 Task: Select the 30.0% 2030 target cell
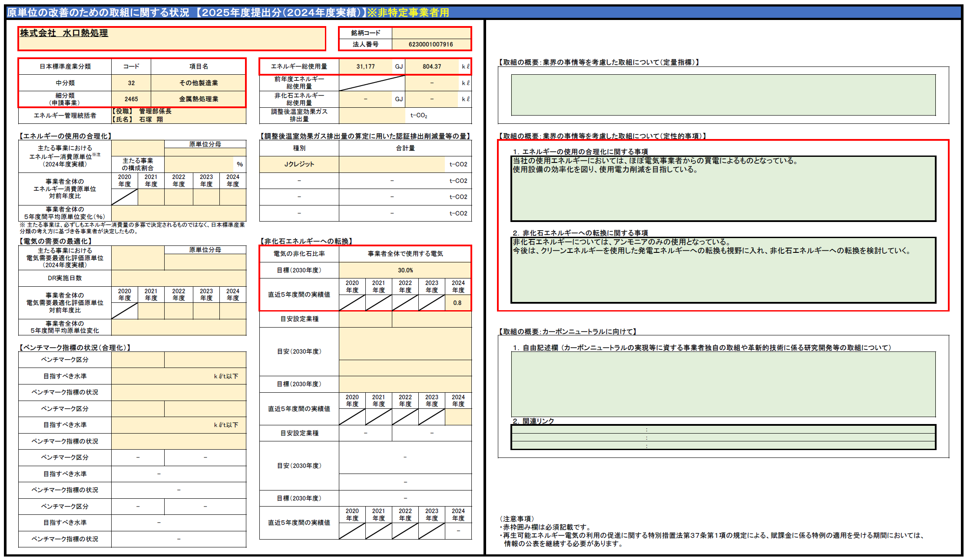[x=405, y=270]
